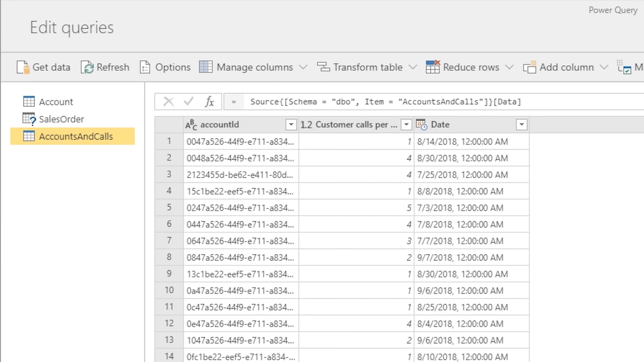644x362 pixels.
Task: Cancel formula with the X icon
Action: (x=169, y=102)
